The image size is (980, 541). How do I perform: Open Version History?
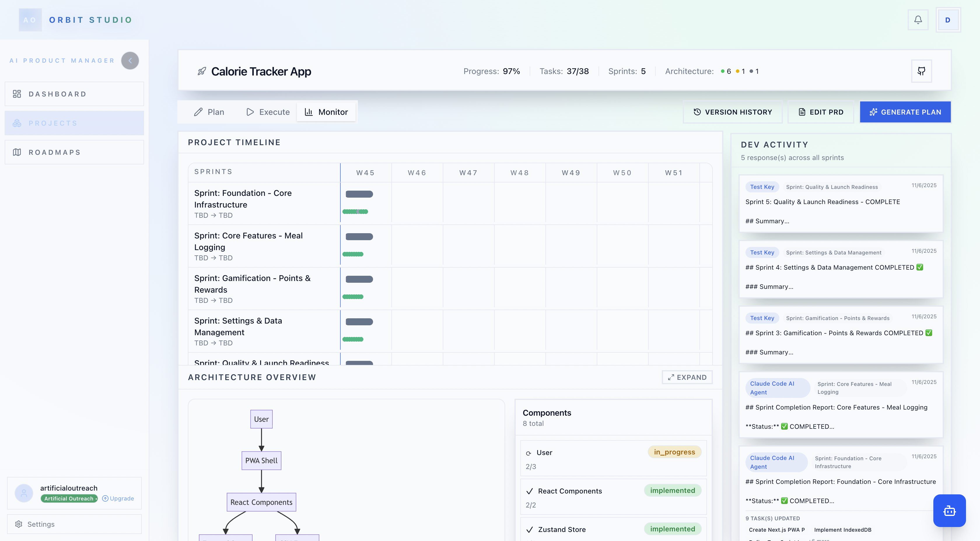(732, 112)
